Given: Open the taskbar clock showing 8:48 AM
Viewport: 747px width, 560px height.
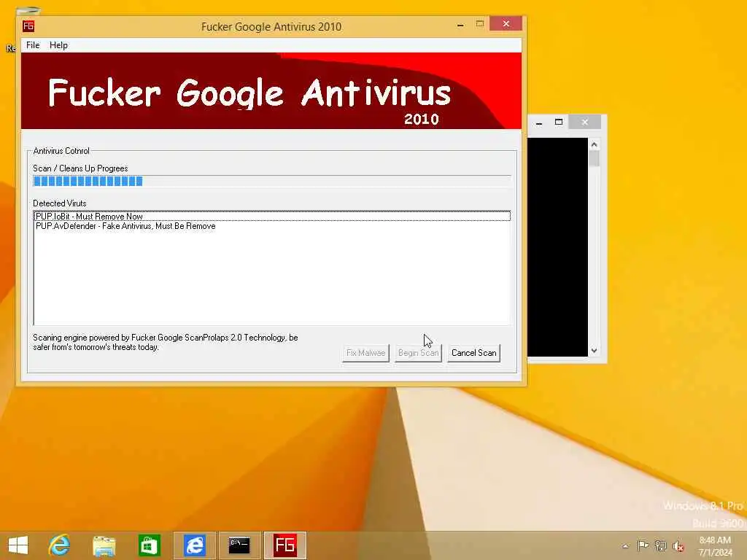Looking at the screenshot, I should pos(715,546).
